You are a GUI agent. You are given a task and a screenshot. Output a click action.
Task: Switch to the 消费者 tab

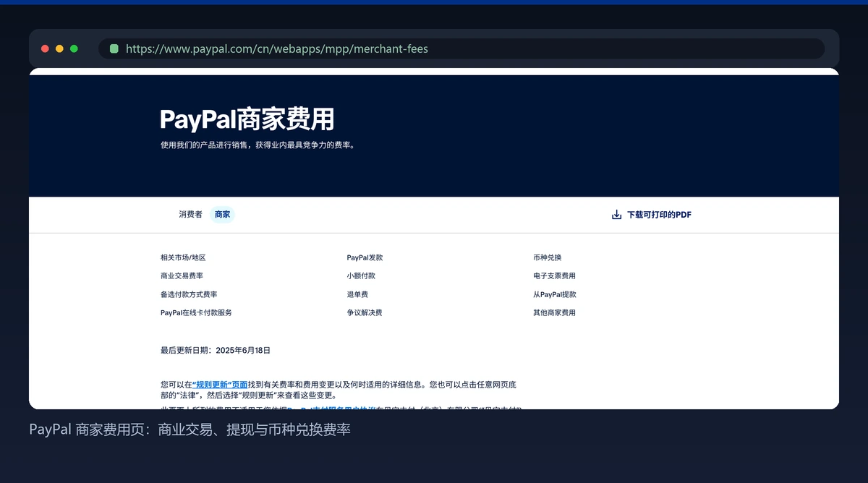pyautogui.click(x=191, y=215)
